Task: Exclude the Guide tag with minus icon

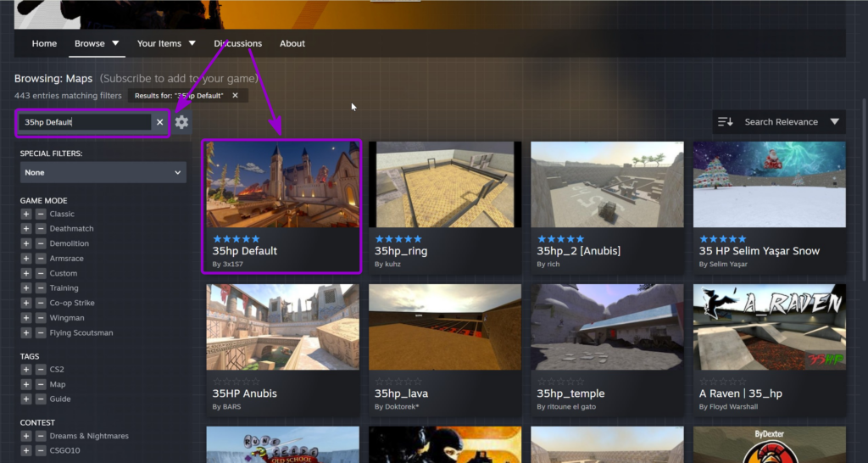Action: [41, 399]
